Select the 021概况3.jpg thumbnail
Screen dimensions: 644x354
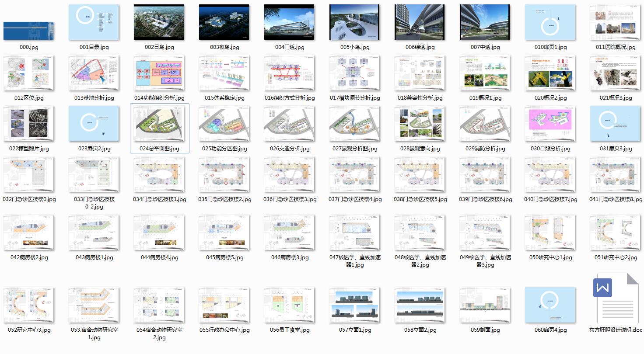click(616, 73)
